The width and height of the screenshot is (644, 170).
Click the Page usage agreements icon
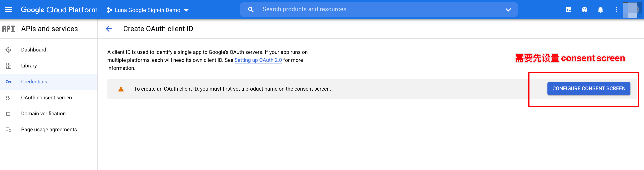pyautogui.click(x=9, y=130)
